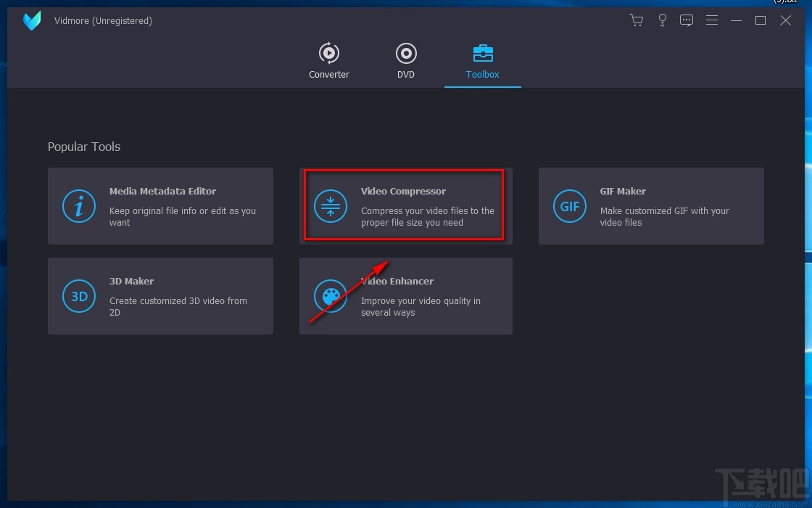Minimize the Vidmore window
Image resolution: width=812 pixels, height=508 pixels.
point(736,20)
